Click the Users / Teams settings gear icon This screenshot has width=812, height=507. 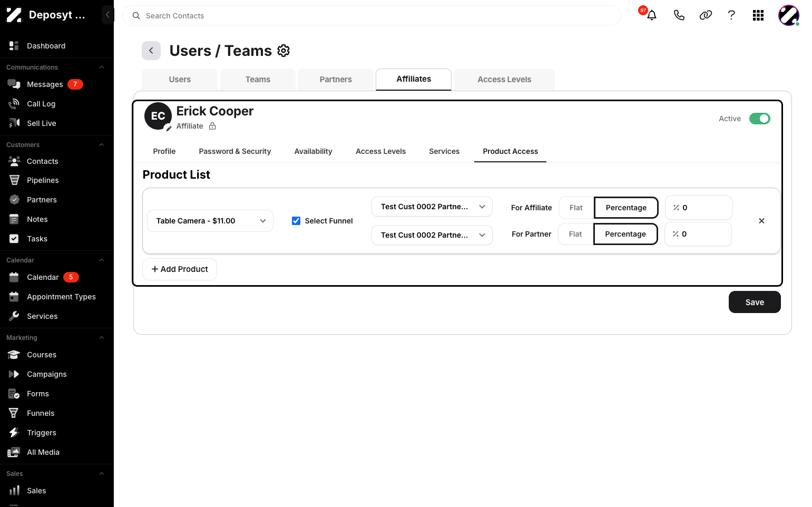click(283, 51)
